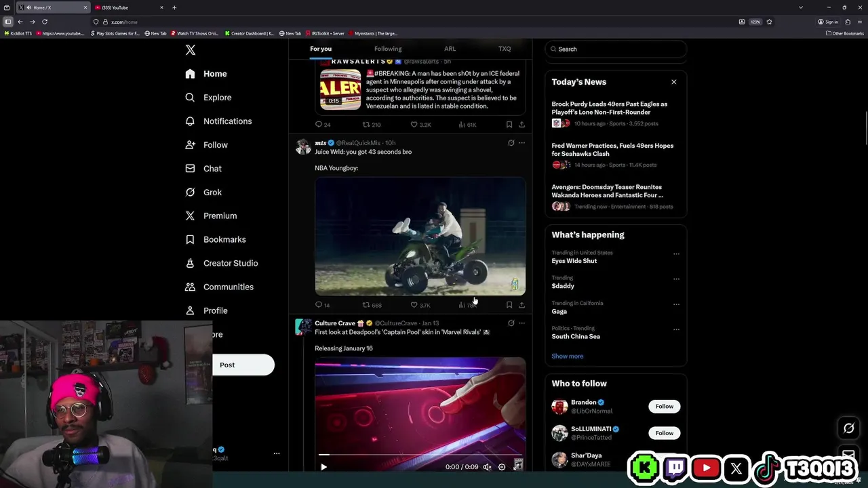The width and height of the screenshot is (868, 488).
Task: Reply to the RawsAlerts post
Action: coord(323,125)
